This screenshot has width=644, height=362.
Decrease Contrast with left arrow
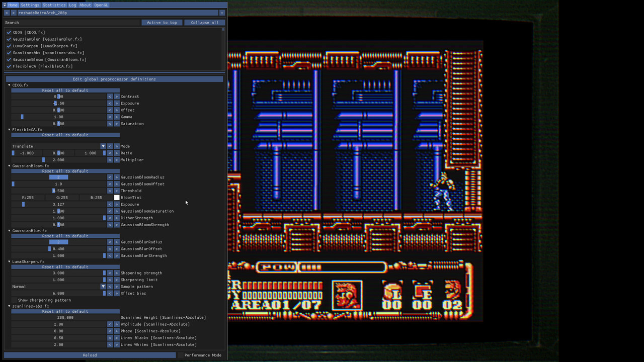pyautogui.click(x=110, y=97)
